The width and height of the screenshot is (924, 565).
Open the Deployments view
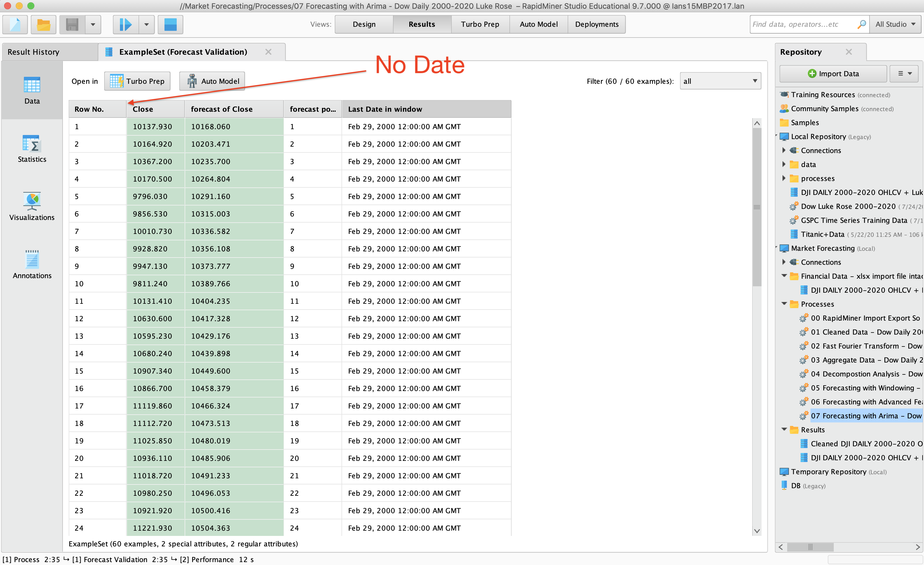click(x=596, y=24)
